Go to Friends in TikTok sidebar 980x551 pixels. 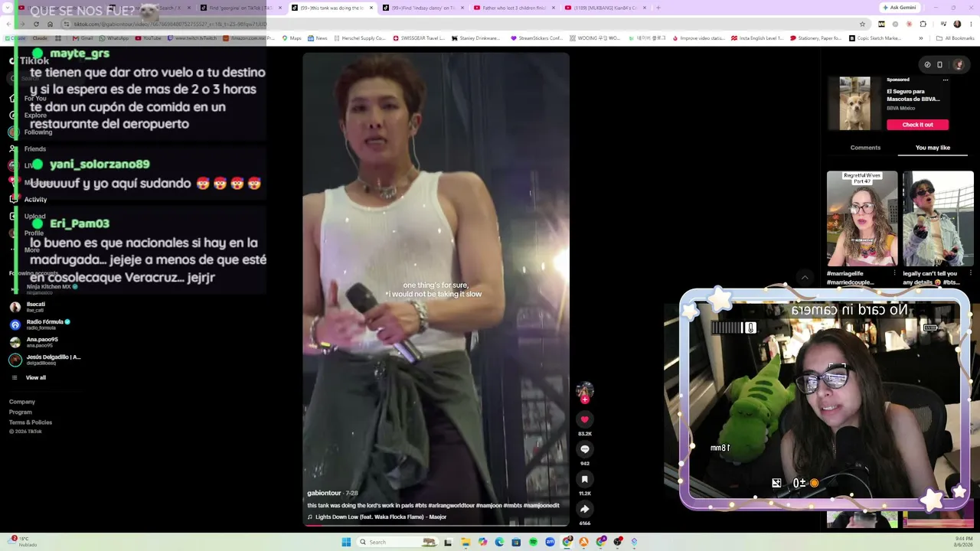[28, 148]
